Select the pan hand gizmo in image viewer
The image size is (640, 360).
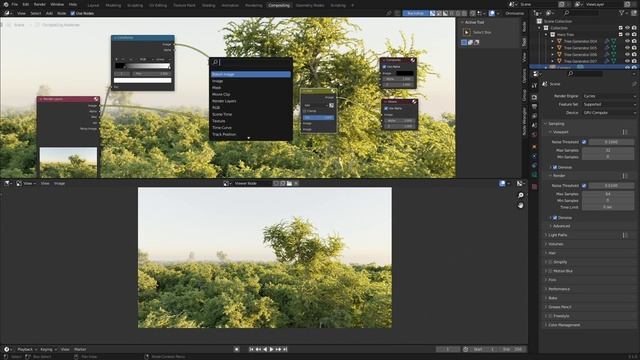tap(520, 205)
